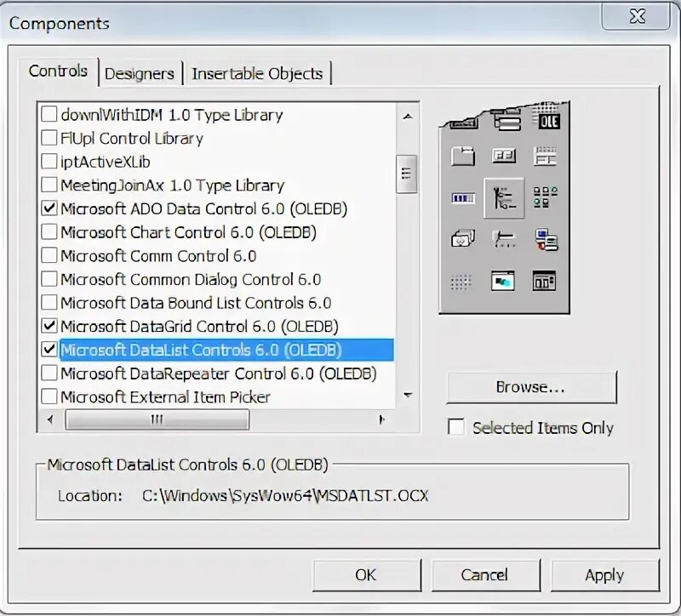The width and height of the screenshot is (681, 616).
Task: Select 'Microsoft ADO Data Control 6.0 (OLEDB)' text
Action: (x=204, y=208)
